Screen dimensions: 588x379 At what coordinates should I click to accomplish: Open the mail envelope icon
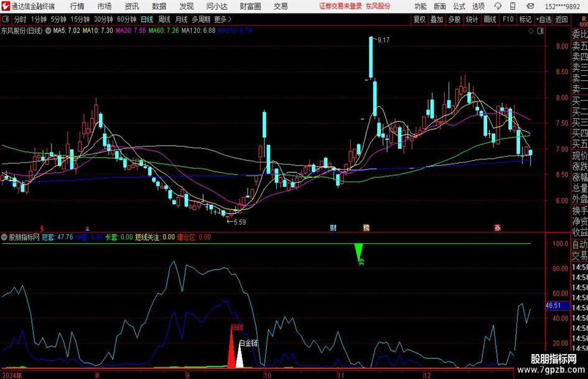530,6
